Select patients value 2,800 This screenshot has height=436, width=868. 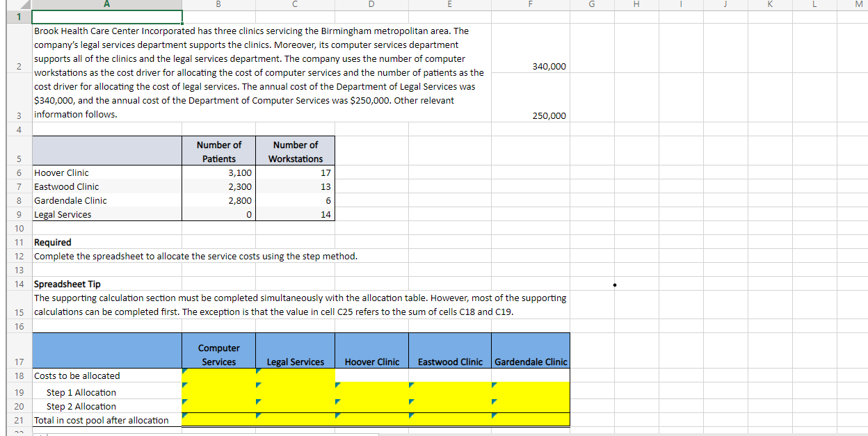point(219,200)
